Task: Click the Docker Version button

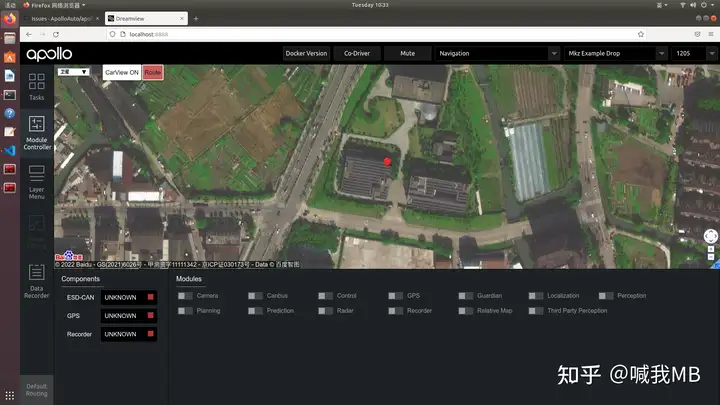Action: click(306, 53)
